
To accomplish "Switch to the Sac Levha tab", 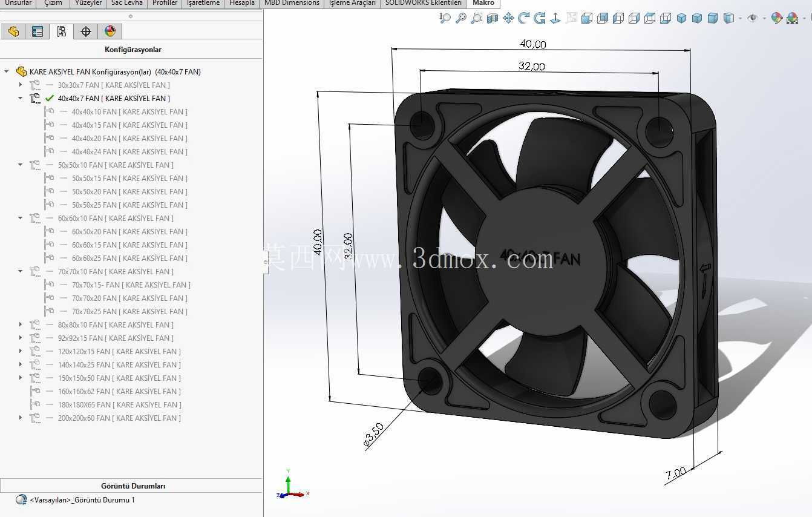I will coord(127,3).
